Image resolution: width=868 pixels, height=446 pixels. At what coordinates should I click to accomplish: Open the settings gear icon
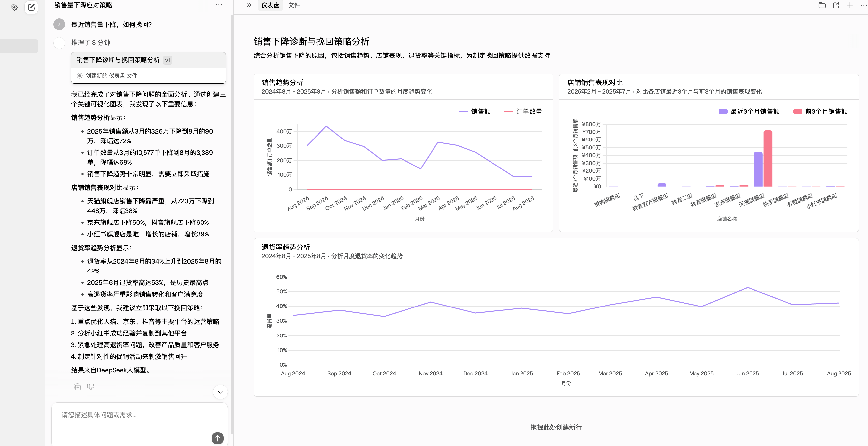click(x=14, y=7)
